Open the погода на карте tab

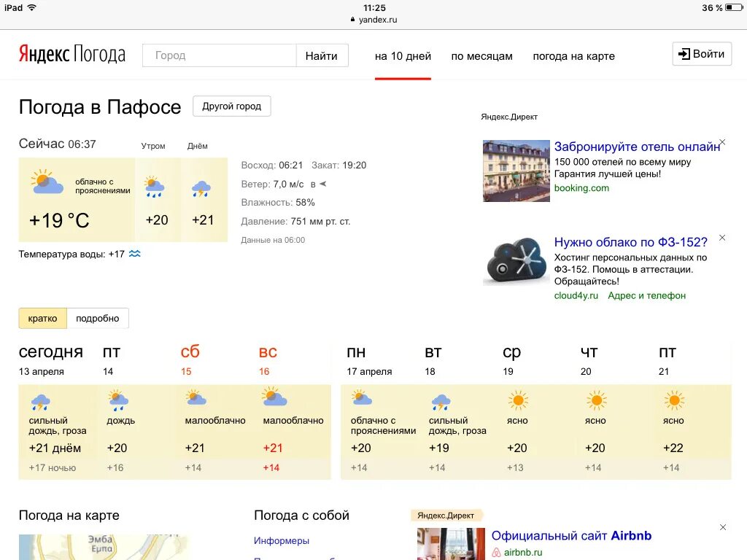click(573, 56)
